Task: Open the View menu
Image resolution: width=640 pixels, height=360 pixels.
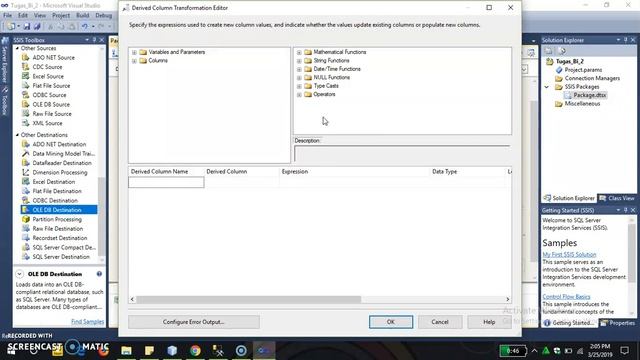Action: 40,15
